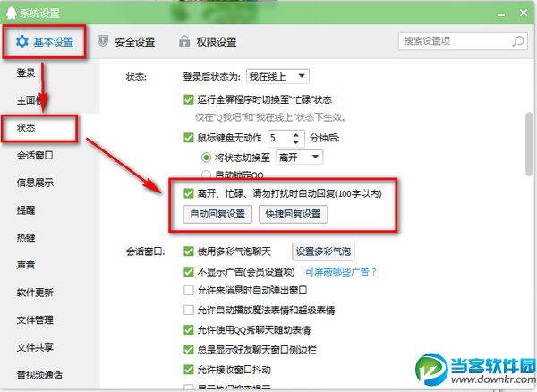This screenshot has width=537, height=392.
Task: Toggle 运行全屏程序时切换至忙碌状态 checkbox
Action: 189,99
